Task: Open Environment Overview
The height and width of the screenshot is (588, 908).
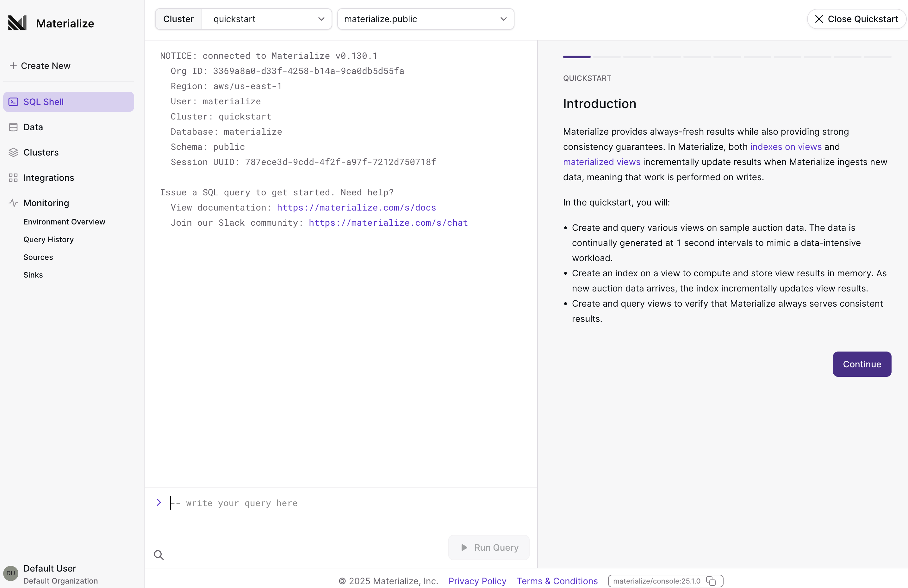Action: [x=64, y=222]
